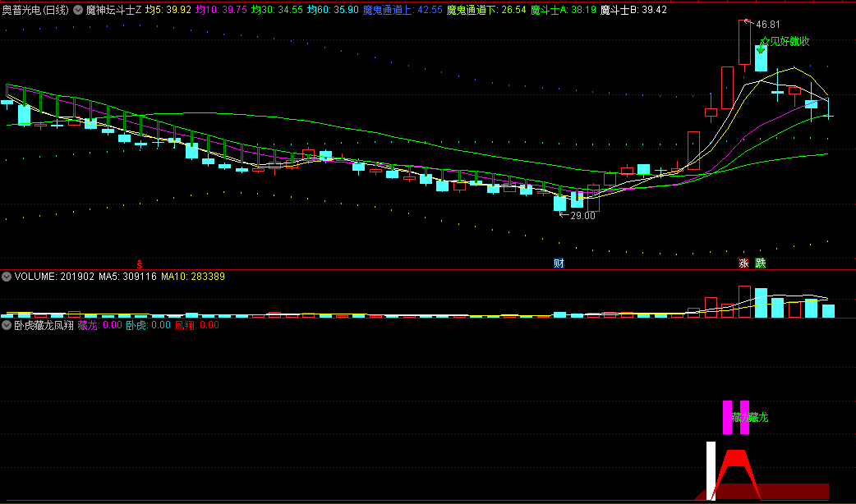Click the green arrow of 见好就收 signal
The image size is (856, 504).
(x=761, y=48)
